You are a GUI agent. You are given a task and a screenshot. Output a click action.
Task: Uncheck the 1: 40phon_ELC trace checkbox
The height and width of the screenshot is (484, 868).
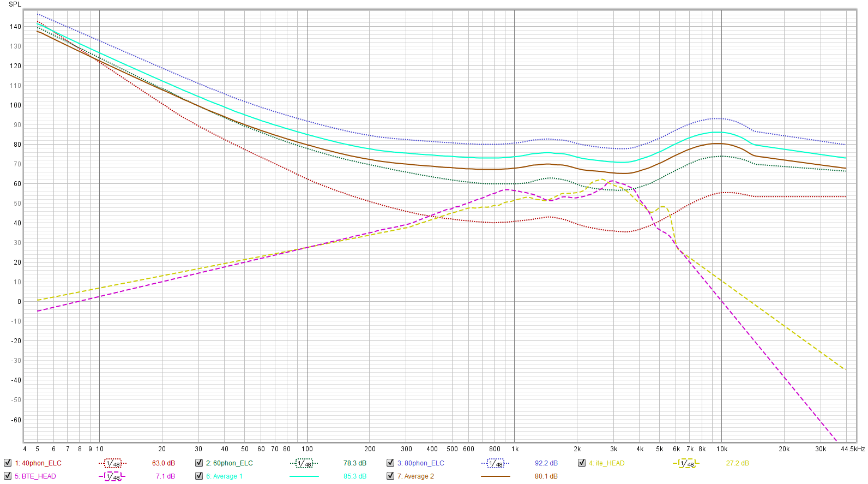pyautogui.click(x=8, y=463)
